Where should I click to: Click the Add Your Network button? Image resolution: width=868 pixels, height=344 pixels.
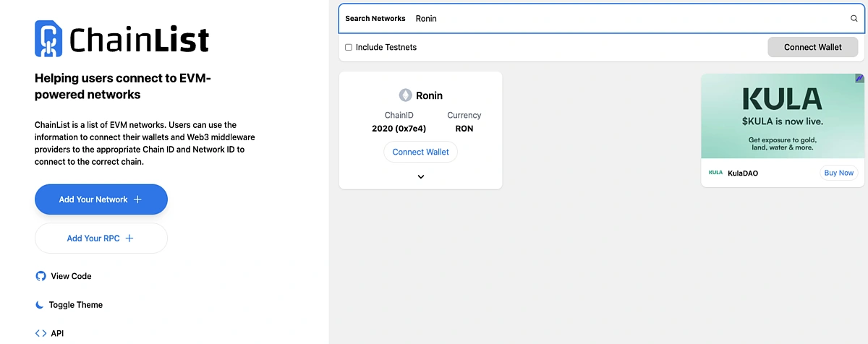click(101, 199)
